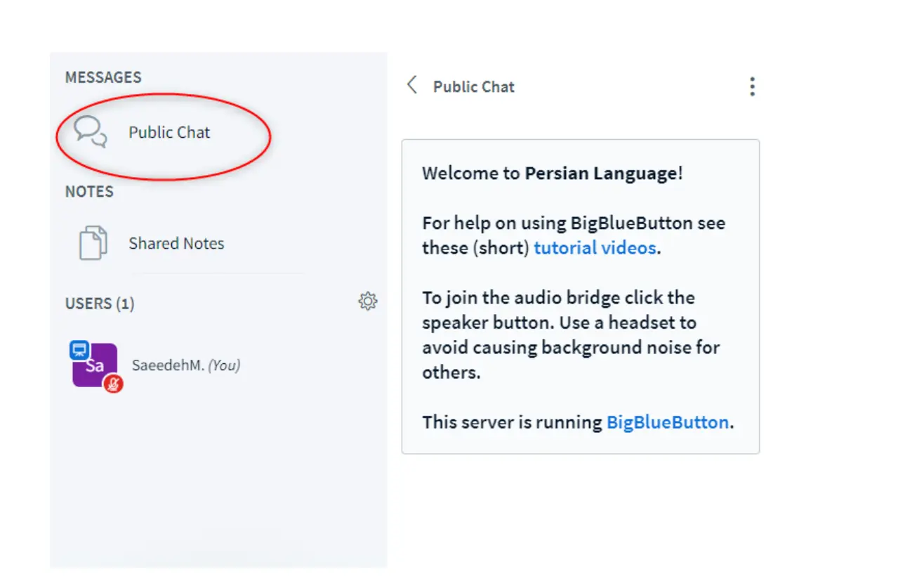Click the MESSAGES section heading
This screenshot has width=924, height=586.
[x=103, y=77]
